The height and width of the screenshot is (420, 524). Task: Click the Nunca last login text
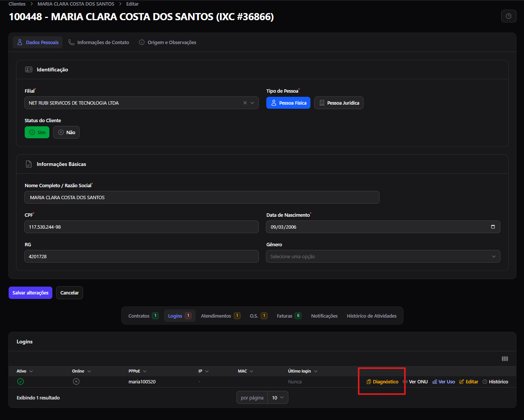point(295,382)
